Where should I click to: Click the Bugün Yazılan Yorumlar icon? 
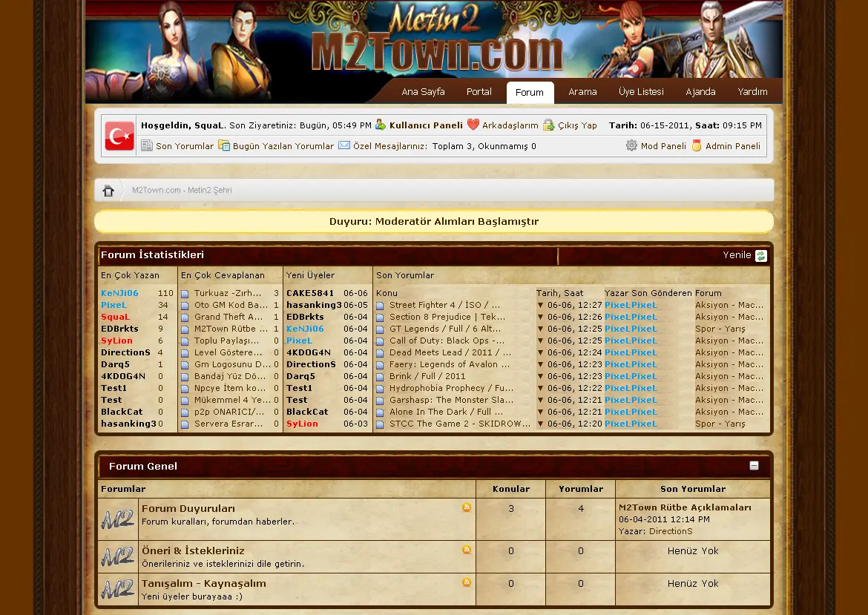tap(223, 145)
